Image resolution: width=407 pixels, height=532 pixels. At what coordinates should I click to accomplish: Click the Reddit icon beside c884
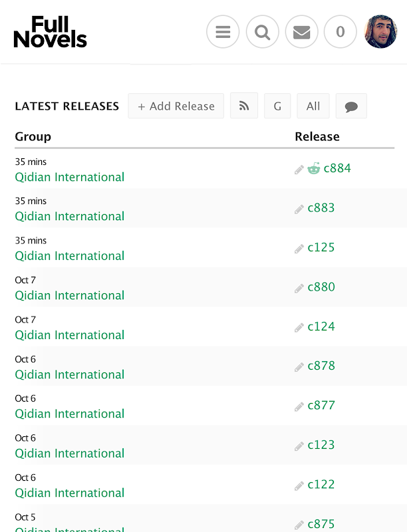click(x=314, y=169)
